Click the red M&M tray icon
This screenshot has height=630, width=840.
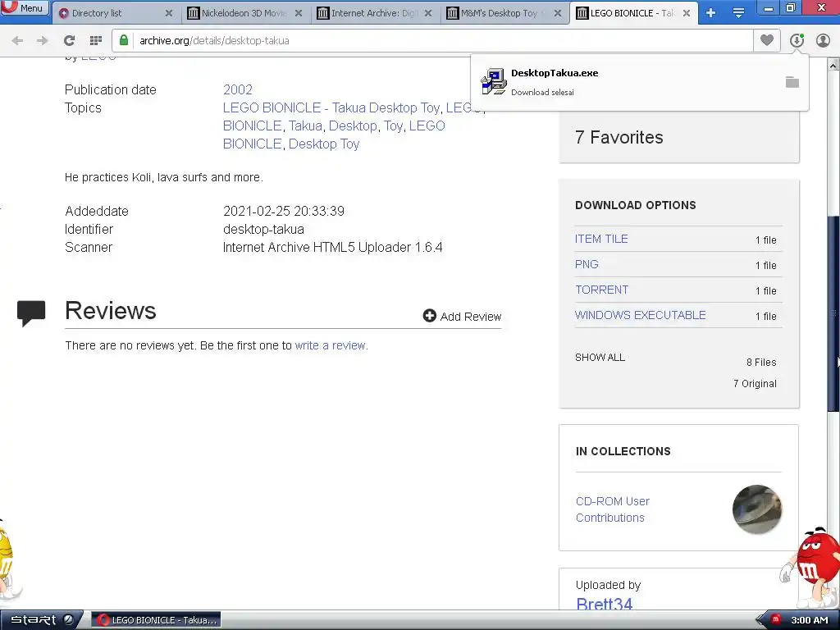pos(775,620)
